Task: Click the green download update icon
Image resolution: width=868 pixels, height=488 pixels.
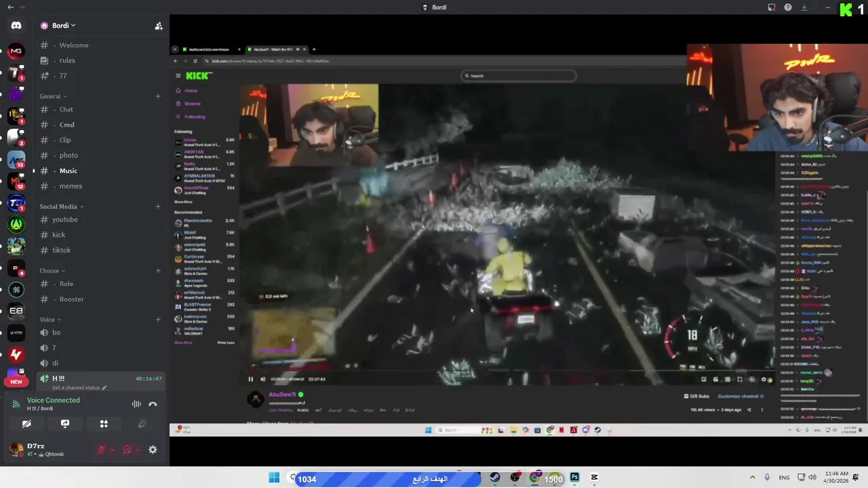Action: click(x=804, y=7)
